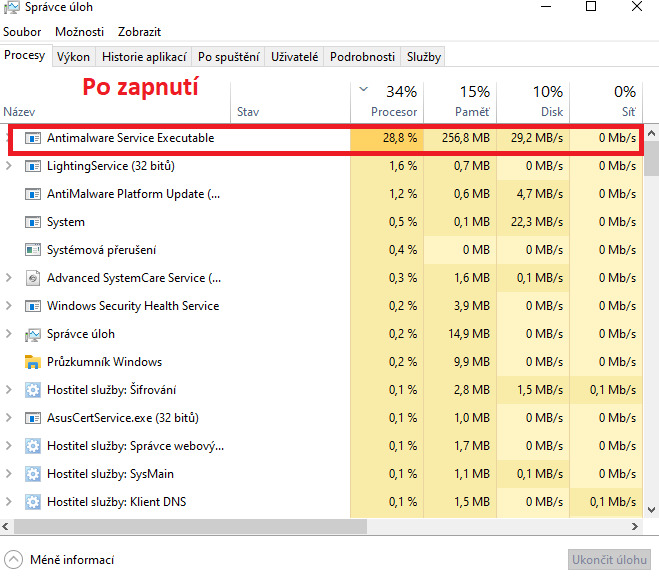659x580 pixels.
Task: Click the Průzkumník Windows folder icon
Action: [x=31, y=362]
